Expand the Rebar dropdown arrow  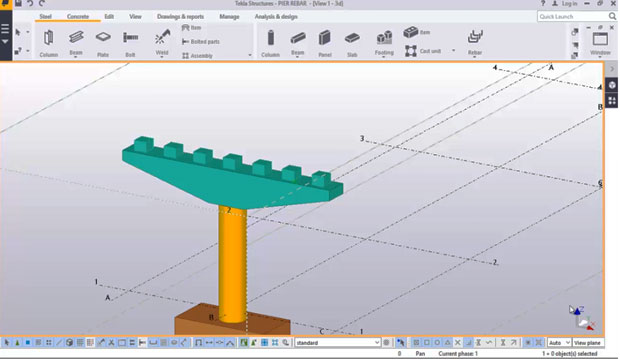click(x=475, y=57)
